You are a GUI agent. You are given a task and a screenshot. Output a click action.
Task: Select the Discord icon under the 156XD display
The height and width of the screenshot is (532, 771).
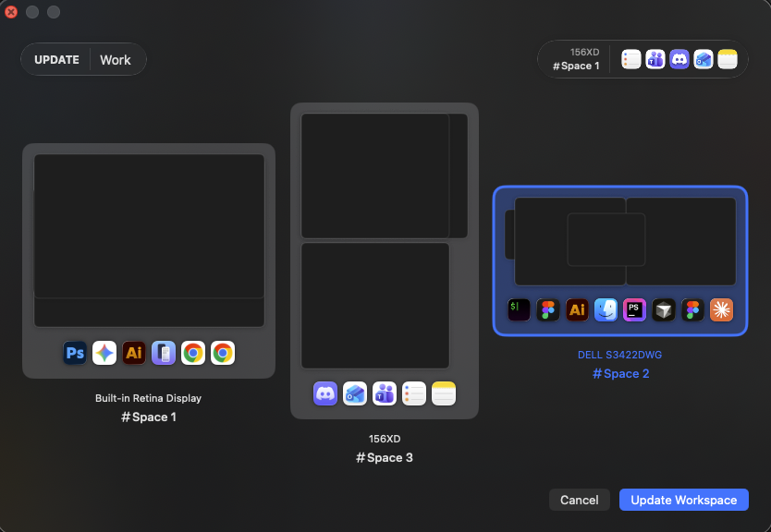pyautogui.click(x=325, y=393)
